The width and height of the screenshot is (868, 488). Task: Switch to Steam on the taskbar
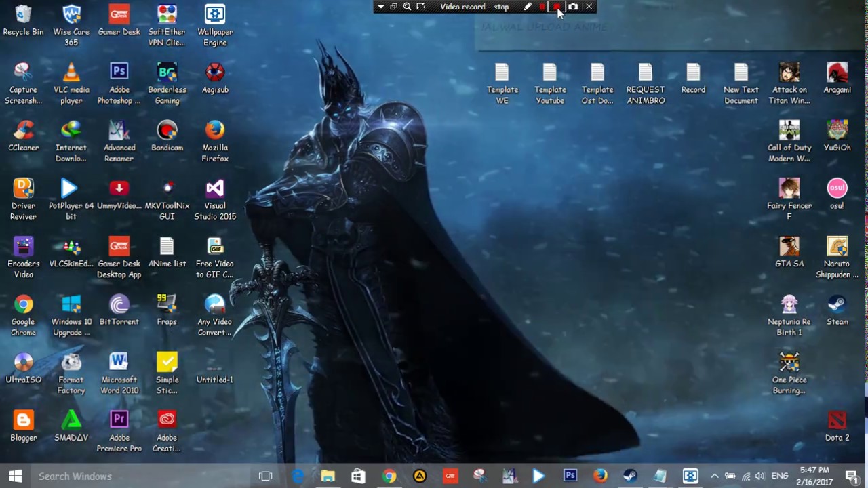[630, 476]
